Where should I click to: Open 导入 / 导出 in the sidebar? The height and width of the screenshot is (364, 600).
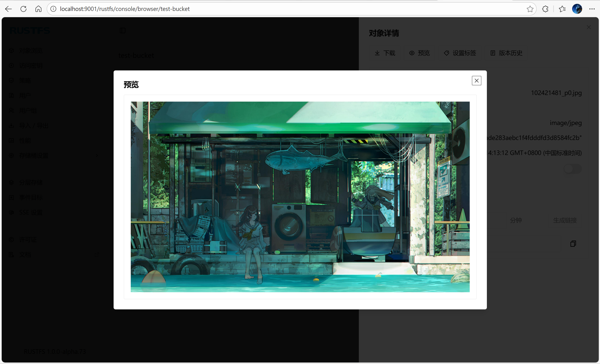54,126
